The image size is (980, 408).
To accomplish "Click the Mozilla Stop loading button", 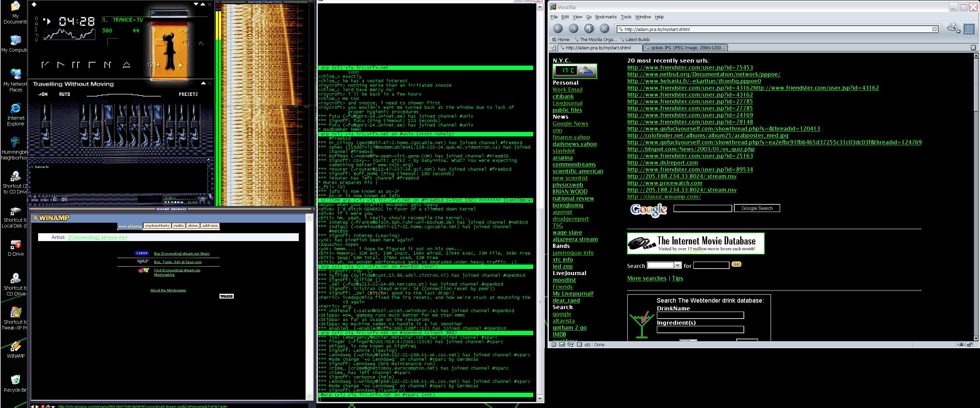I will (605, 29).
